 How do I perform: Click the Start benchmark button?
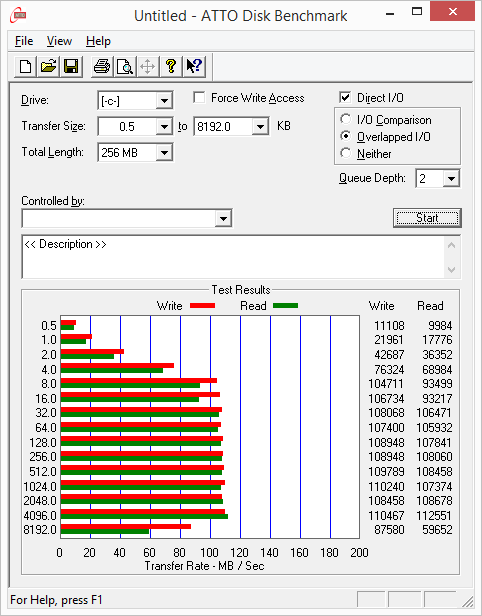427,218
